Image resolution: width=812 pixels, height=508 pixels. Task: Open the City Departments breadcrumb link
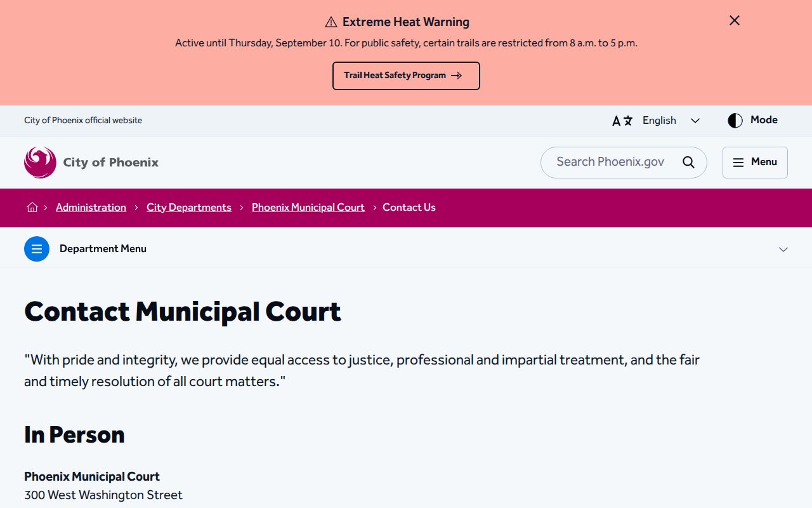[189, 208]
